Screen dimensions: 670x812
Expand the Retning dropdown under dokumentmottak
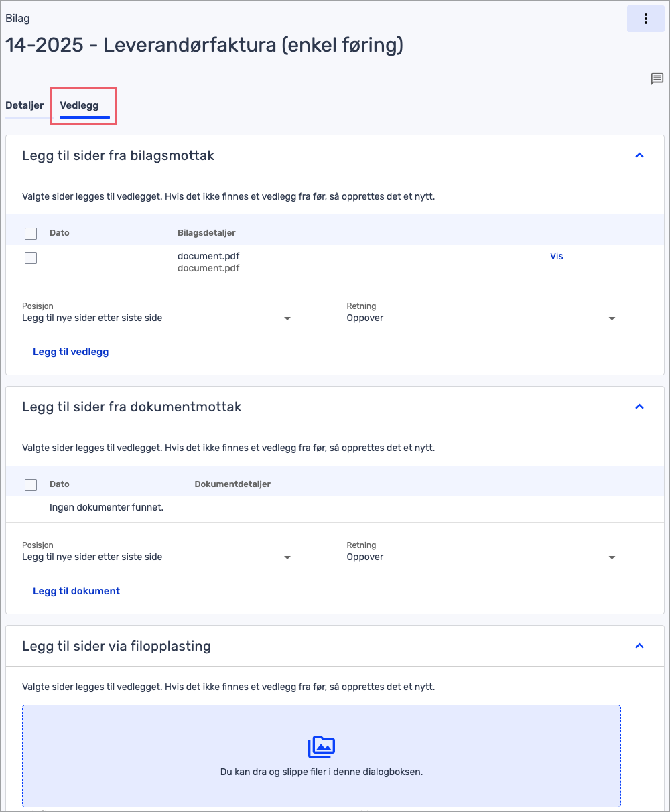click(x=482, y=557)
